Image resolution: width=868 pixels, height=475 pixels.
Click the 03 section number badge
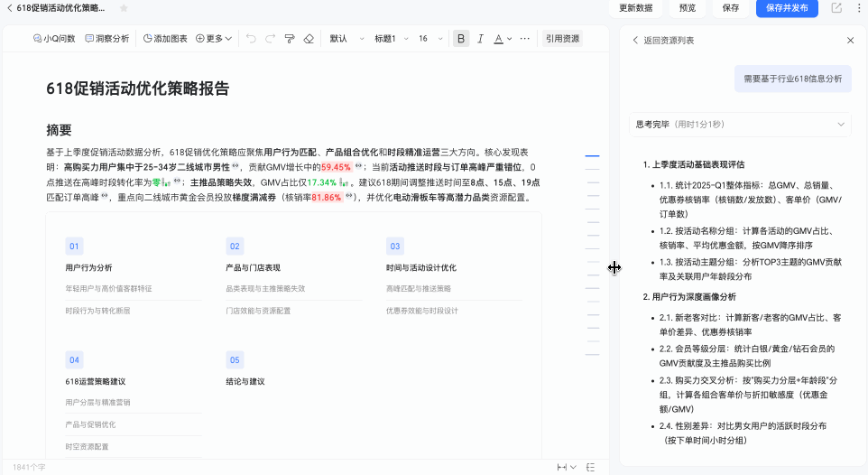[x=394, y=247]
